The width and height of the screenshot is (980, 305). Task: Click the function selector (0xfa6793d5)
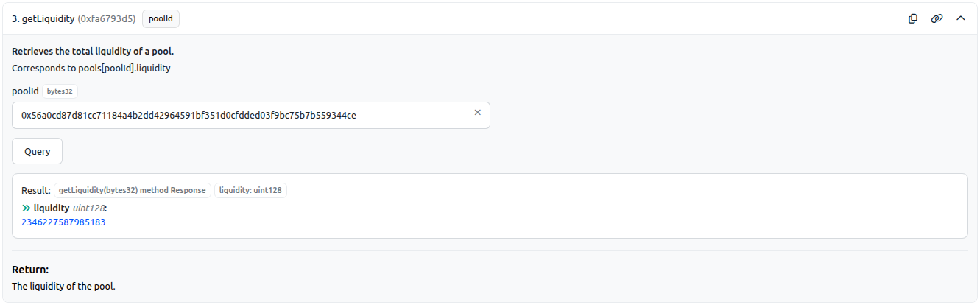click(107, 19)
